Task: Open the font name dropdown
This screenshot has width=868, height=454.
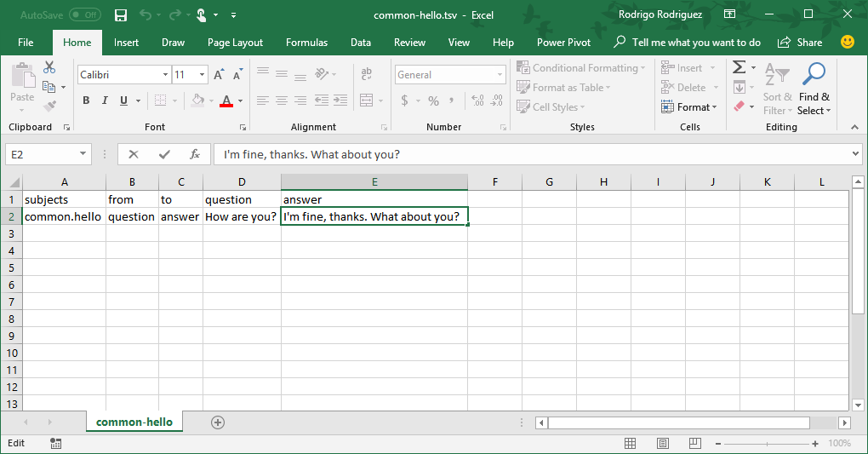Action: click(x=166, y=75)
